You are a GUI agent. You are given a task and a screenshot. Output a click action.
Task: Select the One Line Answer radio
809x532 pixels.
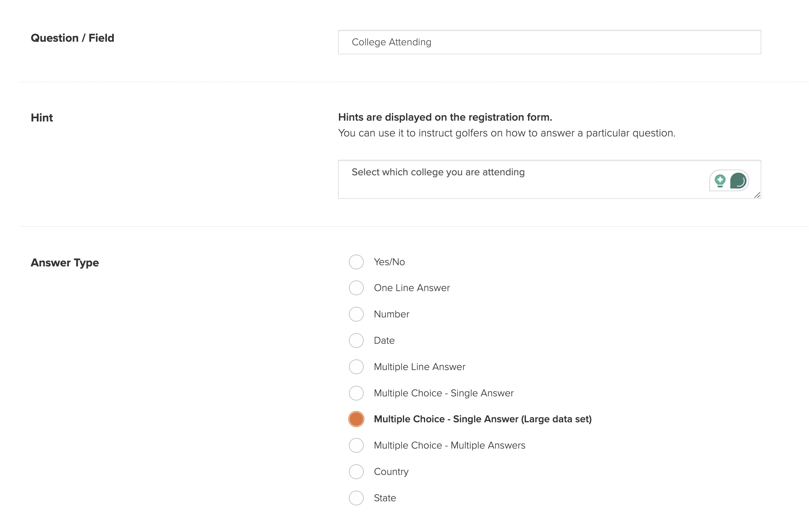(x=356, y=288)
